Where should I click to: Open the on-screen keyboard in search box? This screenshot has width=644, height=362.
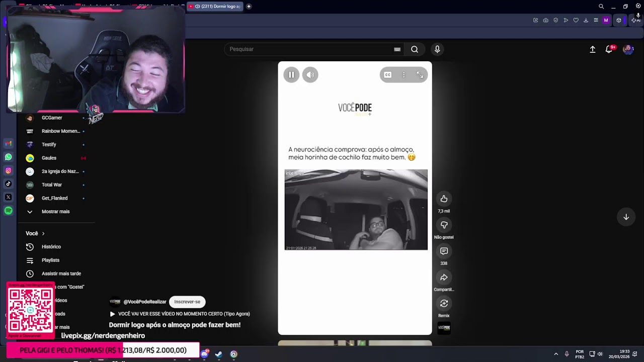click(x=397, y=49)
